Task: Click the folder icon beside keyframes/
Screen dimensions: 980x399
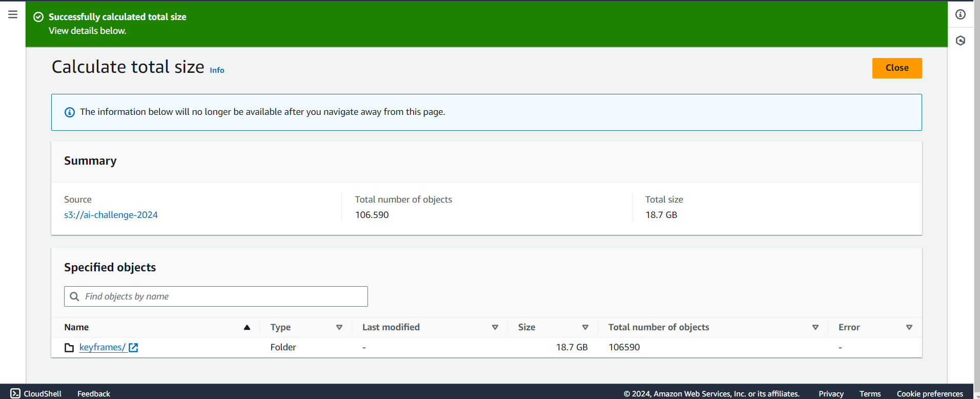Action: click(69, 348)
